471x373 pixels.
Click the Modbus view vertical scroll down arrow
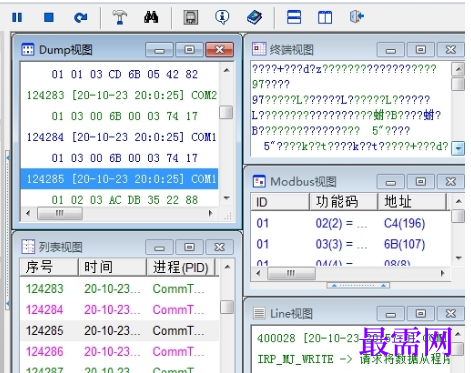(x=459, y=258)
